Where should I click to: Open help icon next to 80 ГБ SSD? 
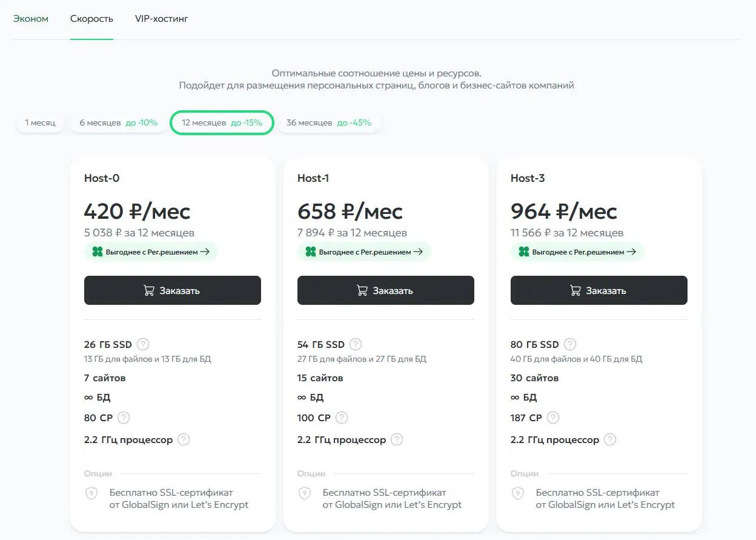click(570, 344)
